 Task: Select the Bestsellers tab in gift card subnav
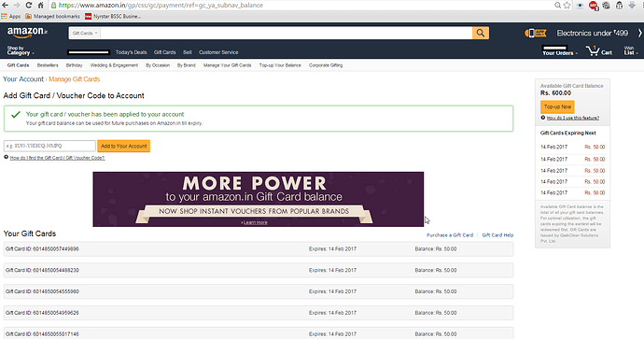tap(48, 65)
